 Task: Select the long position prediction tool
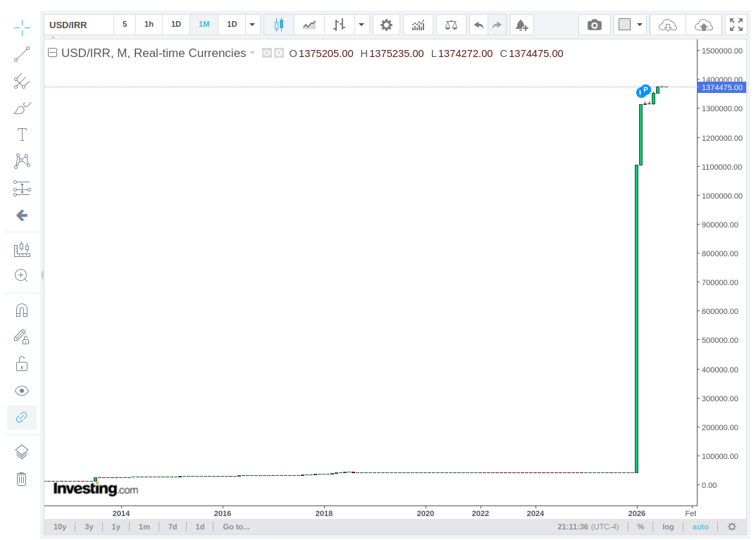click(22, 188)
